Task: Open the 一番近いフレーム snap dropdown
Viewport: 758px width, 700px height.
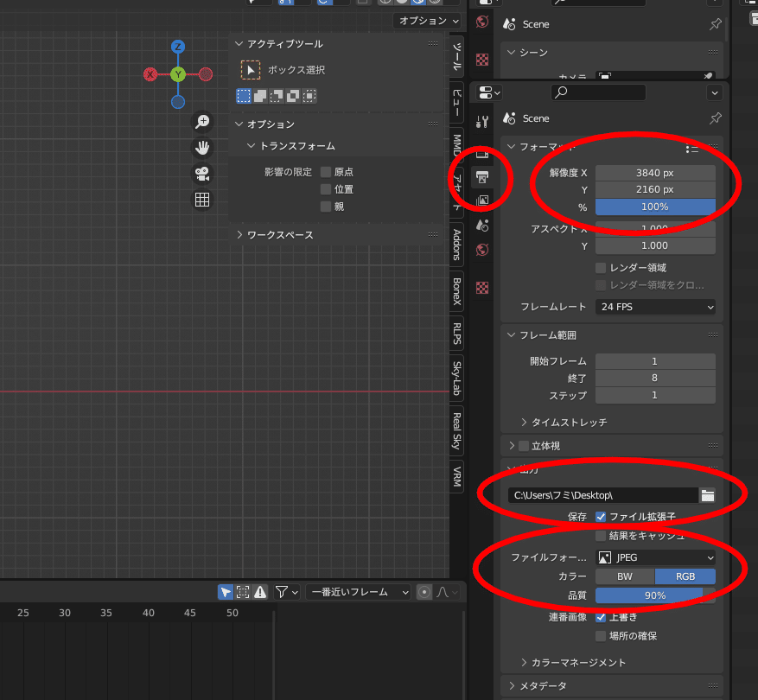Action: point(358,592)
